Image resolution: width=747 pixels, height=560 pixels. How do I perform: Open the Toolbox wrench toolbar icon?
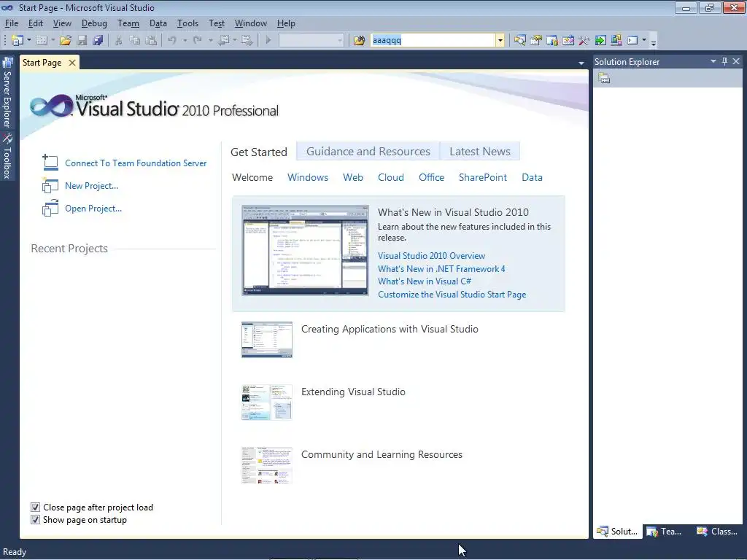[x=584, y=41]
